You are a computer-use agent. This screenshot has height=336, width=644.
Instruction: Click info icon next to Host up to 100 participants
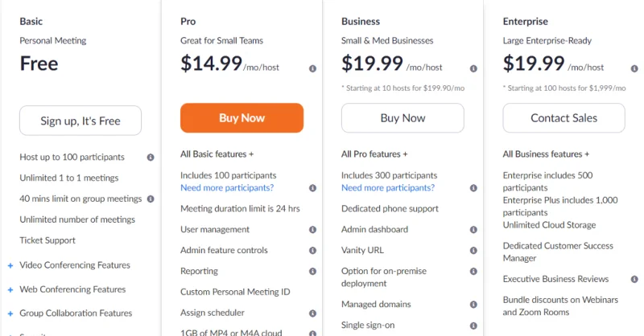pyautogui.click(x=151, y=158)
